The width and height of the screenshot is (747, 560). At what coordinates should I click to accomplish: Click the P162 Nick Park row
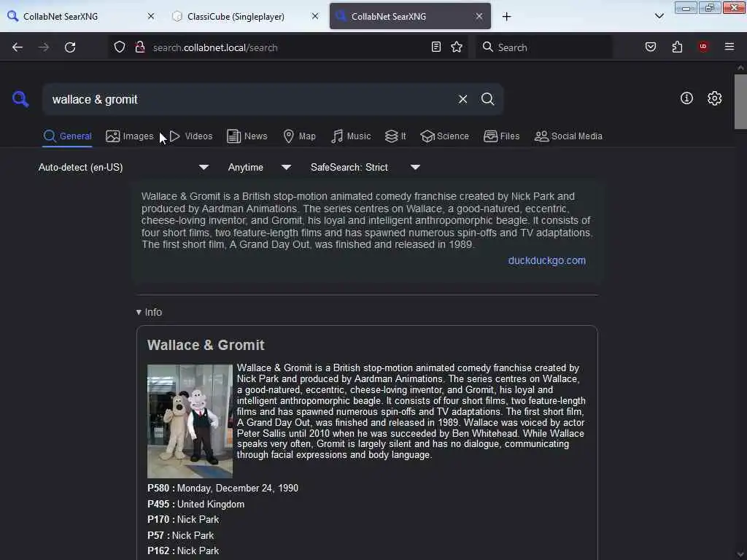183,551
